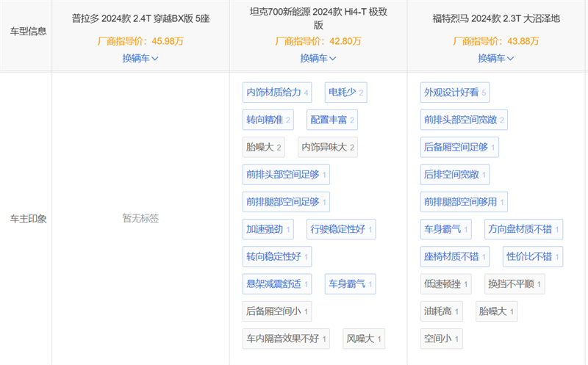Click 厂商指导价: 42.80万 price text
The image size is (588, 365).
click(318, 41)
